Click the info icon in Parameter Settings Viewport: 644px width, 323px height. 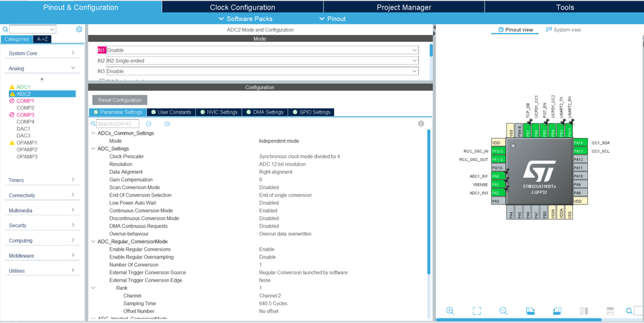coord(421,124)
